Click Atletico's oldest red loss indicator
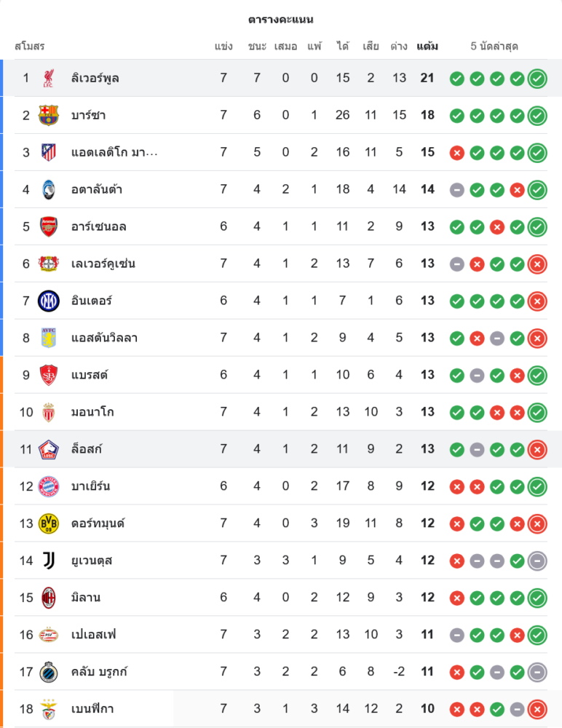 point(457,152)
